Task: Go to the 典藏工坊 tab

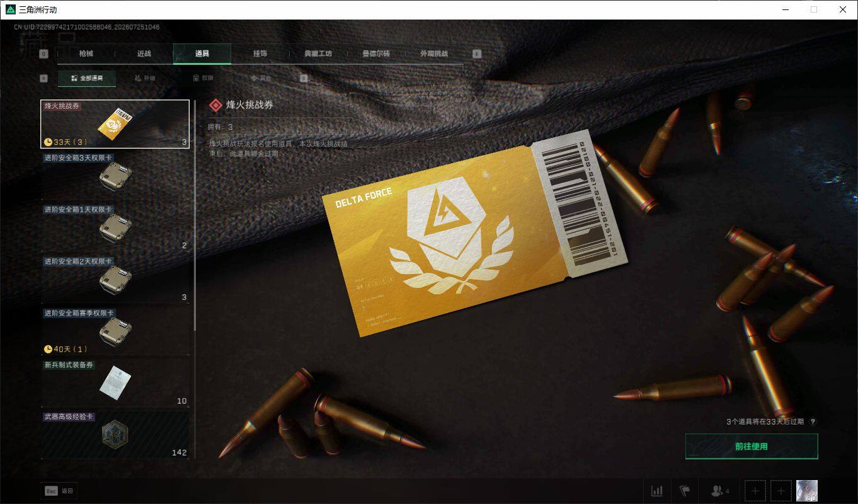Action: (318, 54)
